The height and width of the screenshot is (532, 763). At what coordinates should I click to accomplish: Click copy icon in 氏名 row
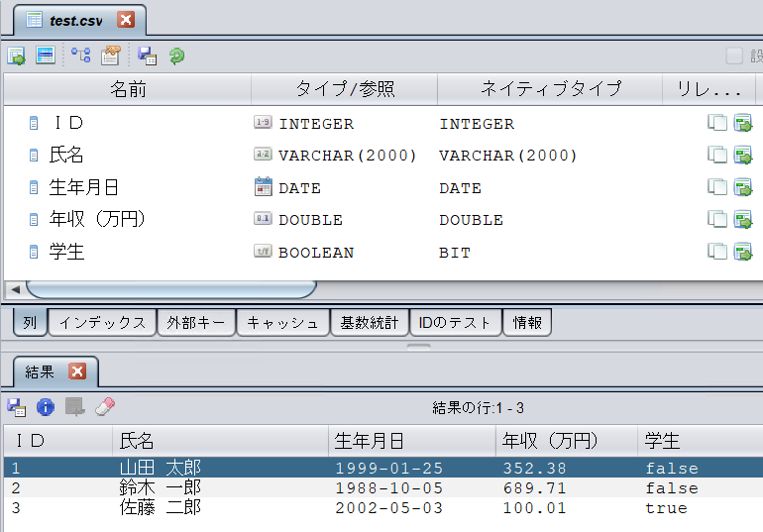[717, 155]
